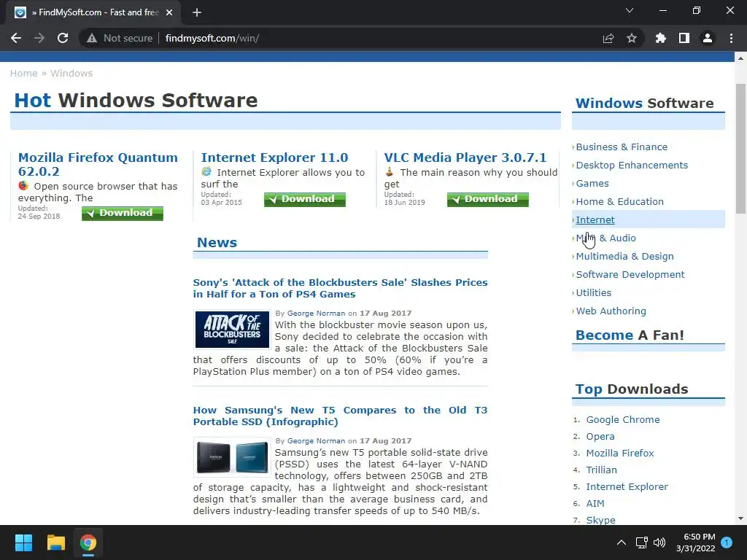Open Trillian in Top Downloads
Viewport: 747px width, 560px height.
tap(601, 470)
